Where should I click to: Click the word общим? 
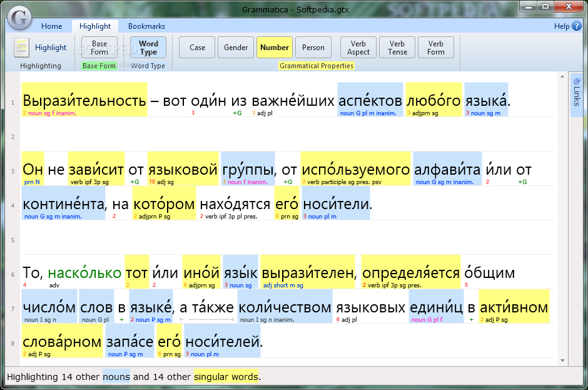(490, 273)
